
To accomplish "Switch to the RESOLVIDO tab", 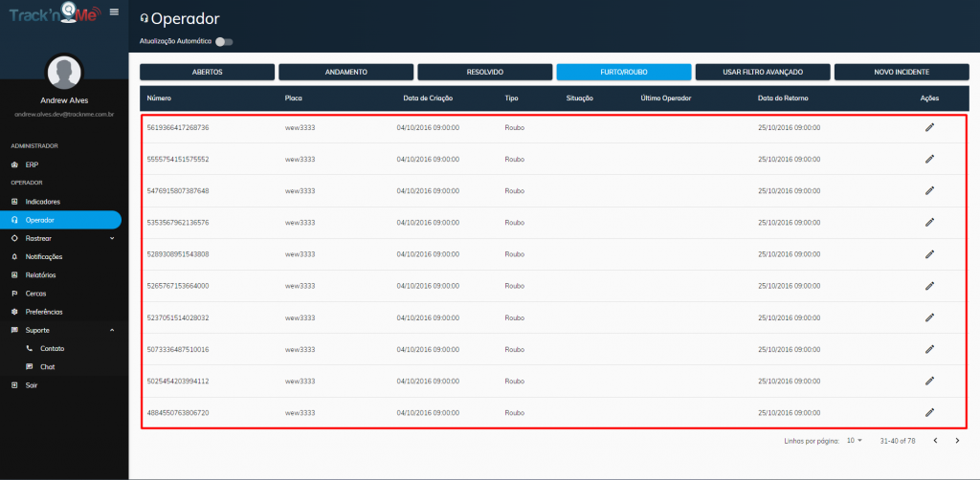I will coord(484,72).
